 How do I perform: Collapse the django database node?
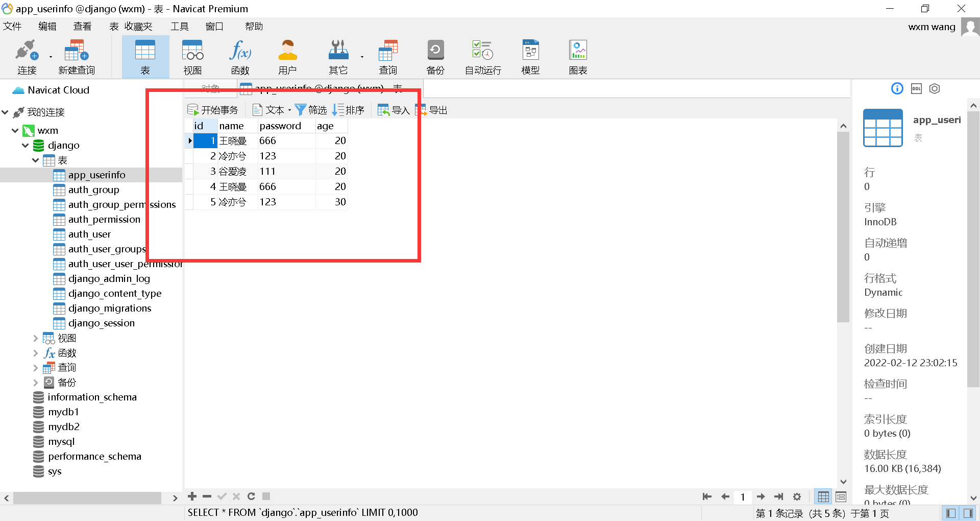[x=25, y=145]
